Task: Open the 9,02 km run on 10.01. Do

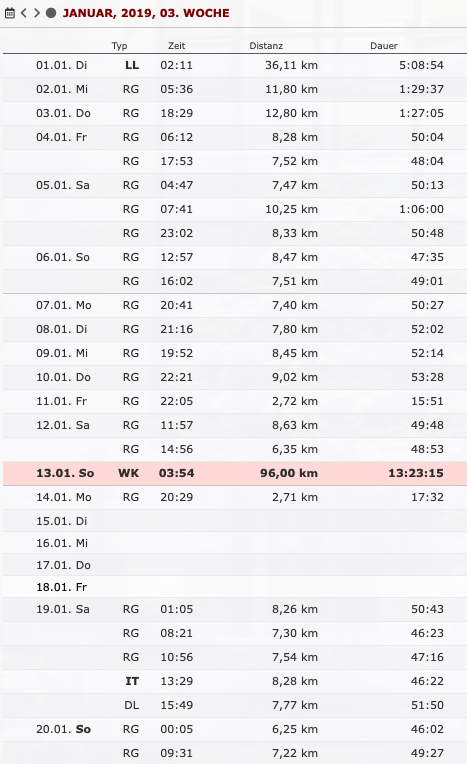Action: click(235, 377)
